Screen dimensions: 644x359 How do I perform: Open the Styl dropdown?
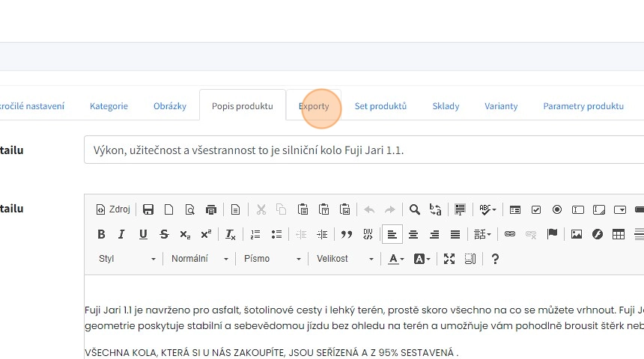pos(127,259)
